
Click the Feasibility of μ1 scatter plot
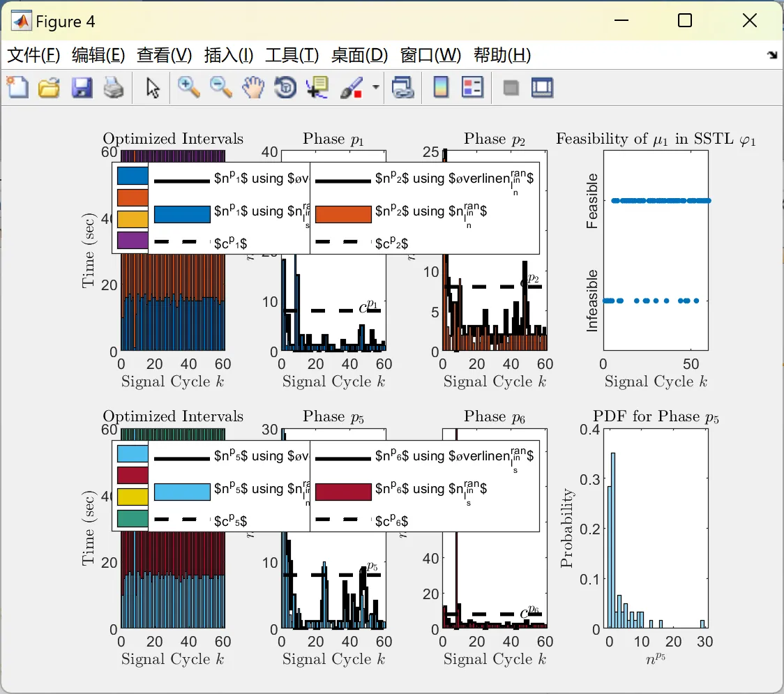click(656, 250)
